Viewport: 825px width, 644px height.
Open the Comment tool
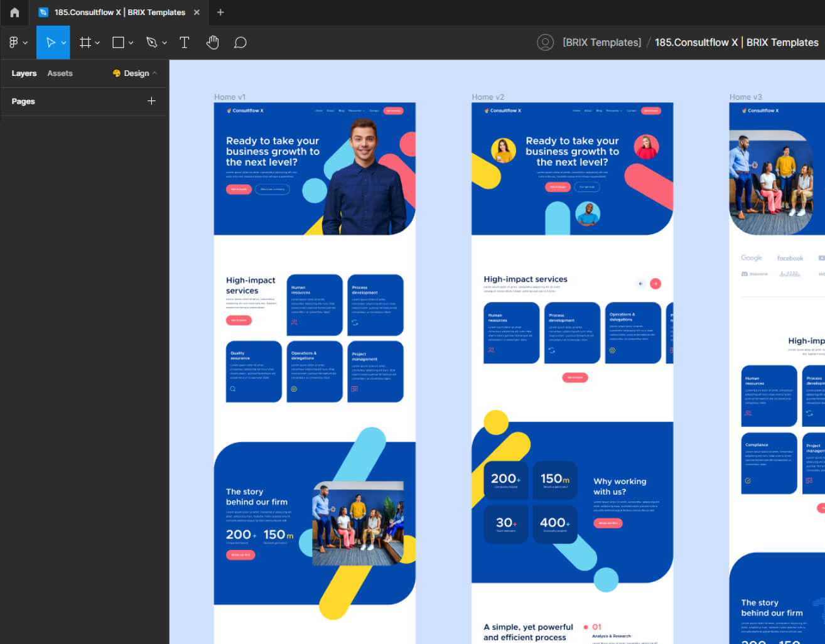[x=240, y=42]
